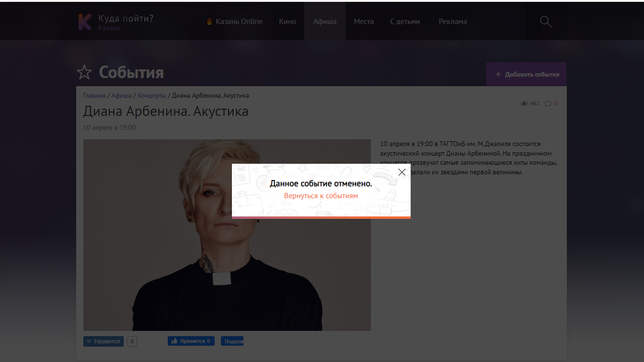Click the Facebook Нравится 0 button

click(x=191, y=341)
